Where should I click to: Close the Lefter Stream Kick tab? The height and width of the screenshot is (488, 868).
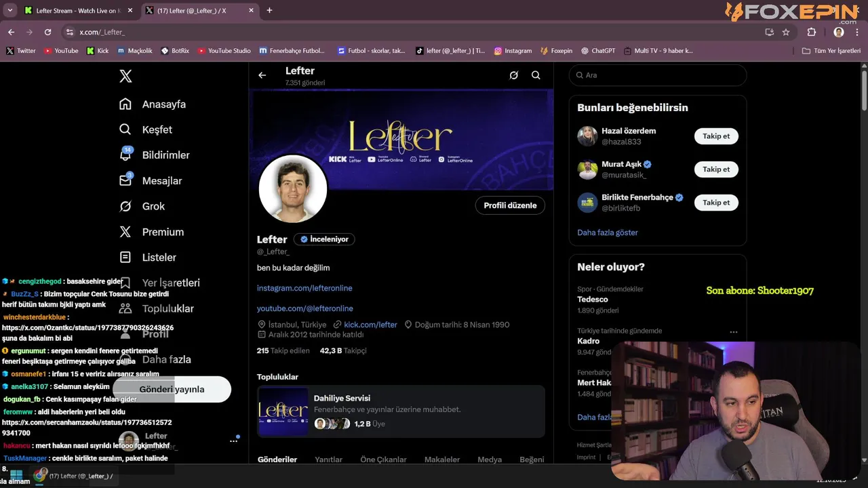point(130,11)
